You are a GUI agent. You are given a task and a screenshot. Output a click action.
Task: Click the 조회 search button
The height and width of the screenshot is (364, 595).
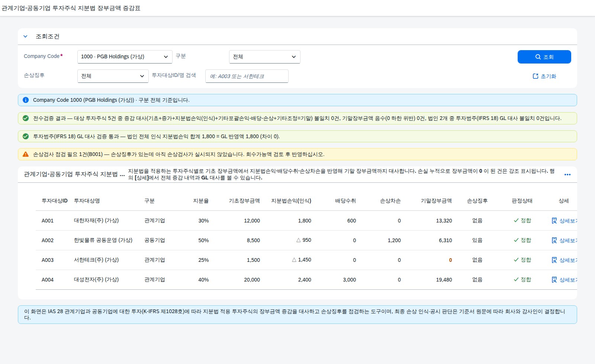click(x=544, y=57)
